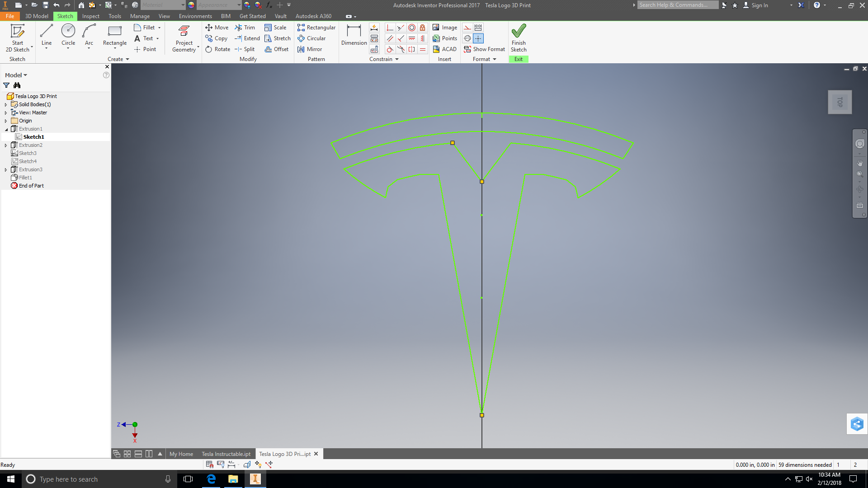Apply the Fix lock constraint
This screenshot has width=868, height=488.
click(423, 28)
